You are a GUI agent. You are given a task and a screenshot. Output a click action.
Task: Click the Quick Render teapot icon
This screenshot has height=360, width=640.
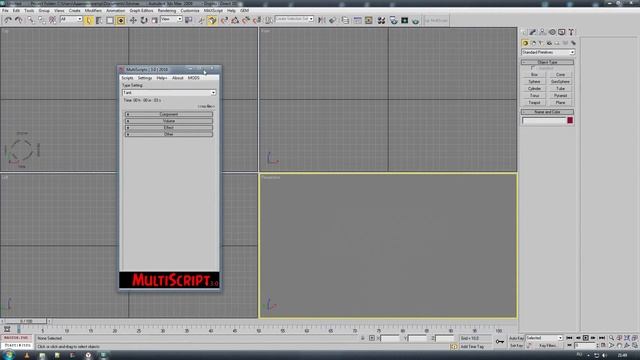point(415,20)
